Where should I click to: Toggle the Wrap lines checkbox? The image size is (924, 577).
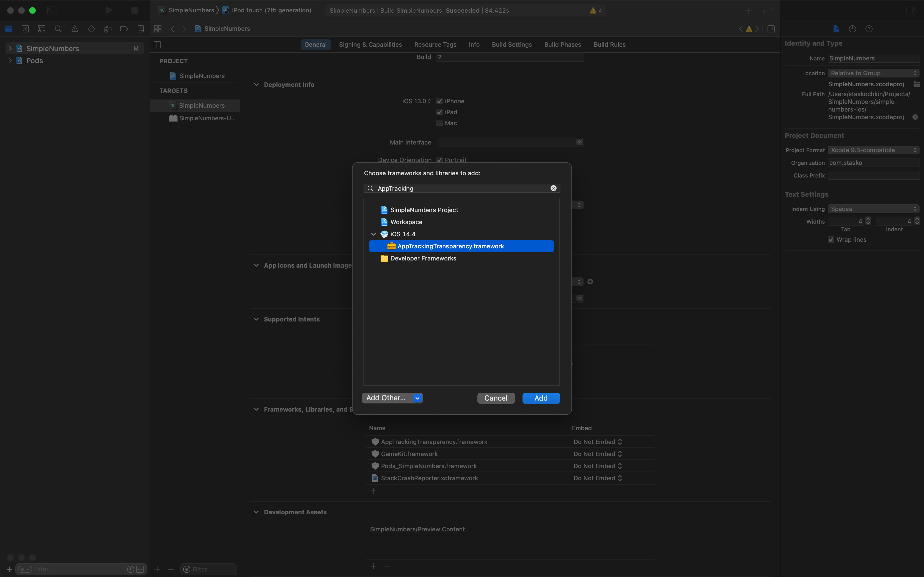(831, 240)
